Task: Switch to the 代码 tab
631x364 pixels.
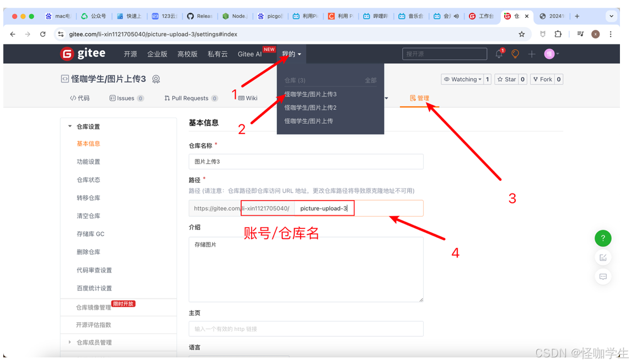Action: [79, 98]
